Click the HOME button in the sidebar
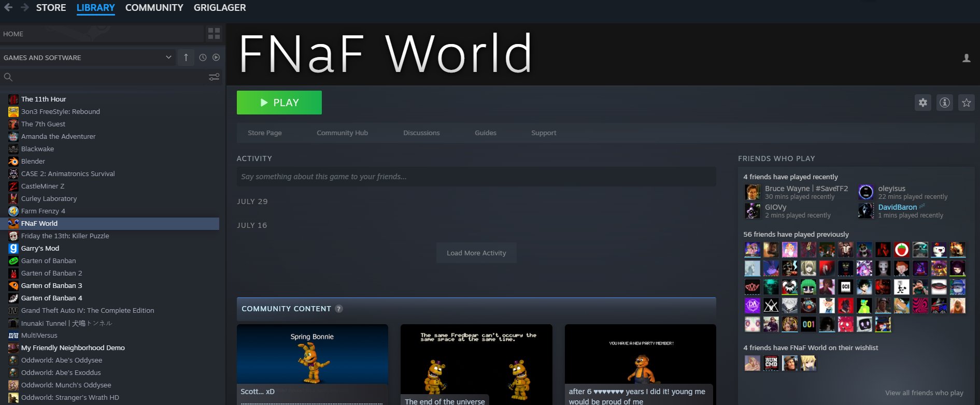The width and height of the screenshot is (980, 405). 102,34
